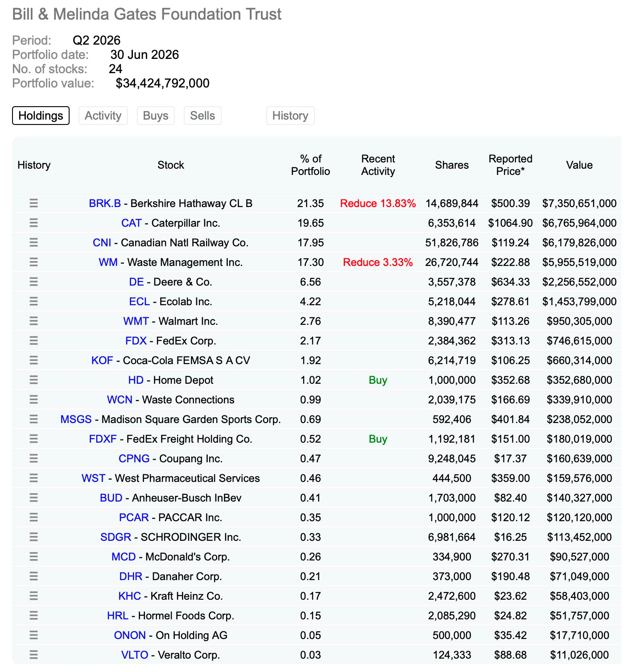The height and width of the screenshot is (672, 628).
Task: Open history icon for Canadian Natl Railway row
Action: click(33, 243)
